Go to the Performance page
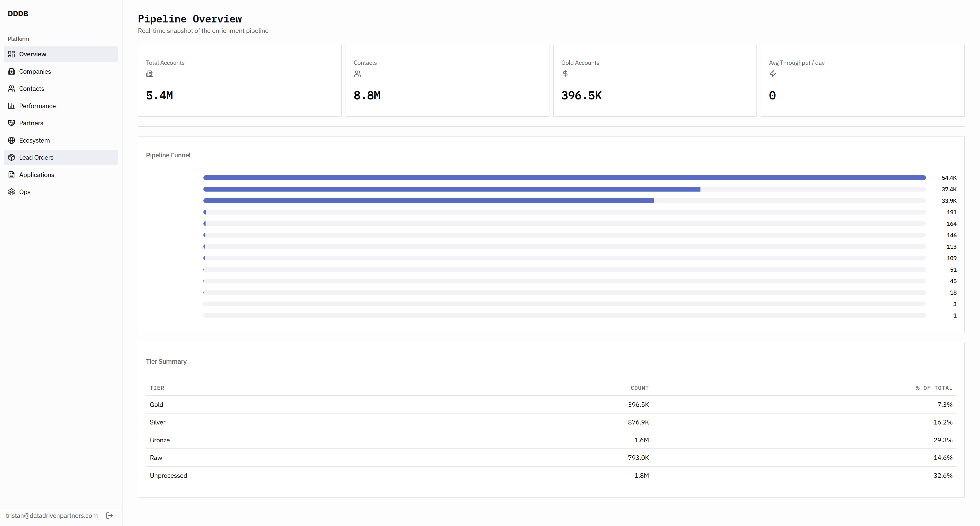The width and height of the screenshot is (980, 526). (37, 106)
